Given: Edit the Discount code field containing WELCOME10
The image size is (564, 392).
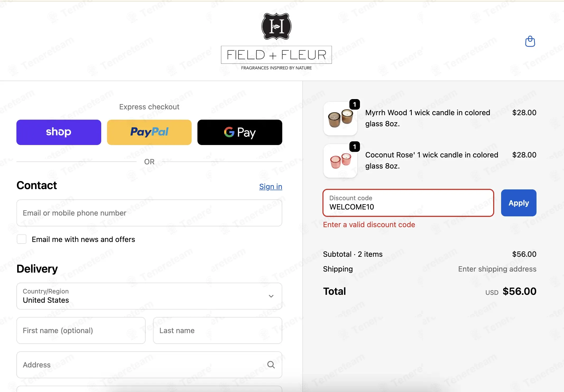Looking at the screenshot, I should coord(408,203).
